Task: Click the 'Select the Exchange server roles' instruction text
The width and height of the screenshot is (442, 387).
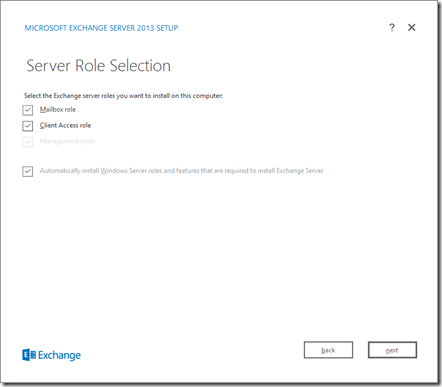Action: tap(123, 96)
